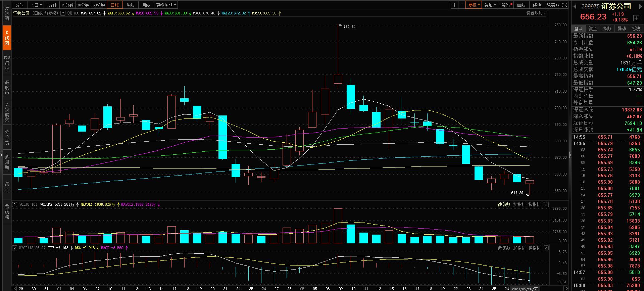
Task: Toggle the 画线 drawing tools
Action: 521,5
